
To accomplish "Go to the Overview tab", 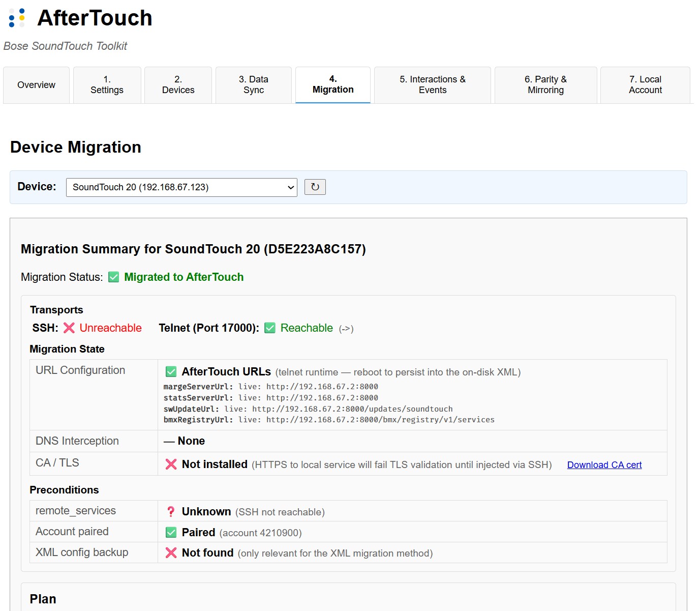I will tap(36, 85).
